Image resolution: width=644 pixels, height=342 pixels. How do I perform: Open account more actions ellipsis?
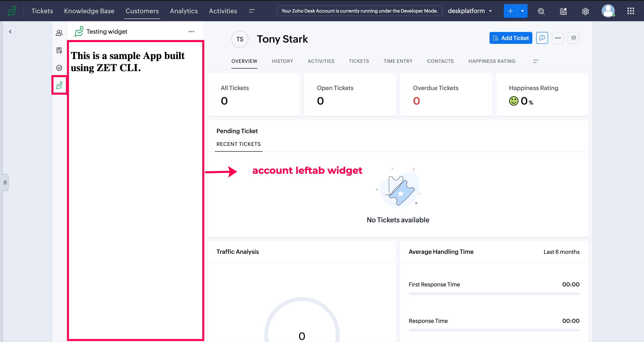(558, 38)
